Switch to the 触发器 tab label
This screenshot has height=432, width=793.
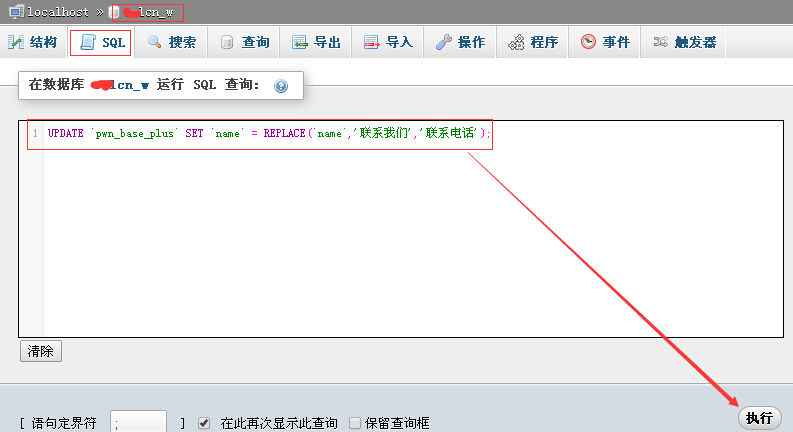(695, 42)
